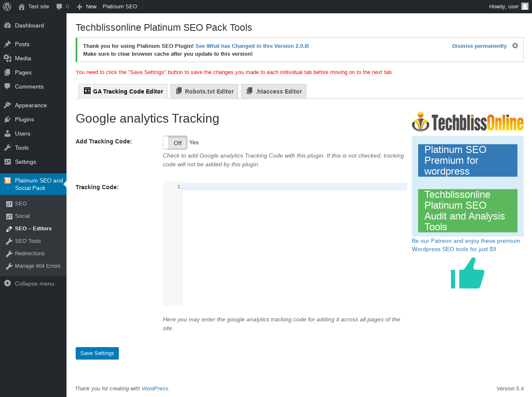Viewport: 532px width, 397px height.
Task: Switch to the .htaccess Editor tab
Action: pyautogui.click(x=274, y=91)
